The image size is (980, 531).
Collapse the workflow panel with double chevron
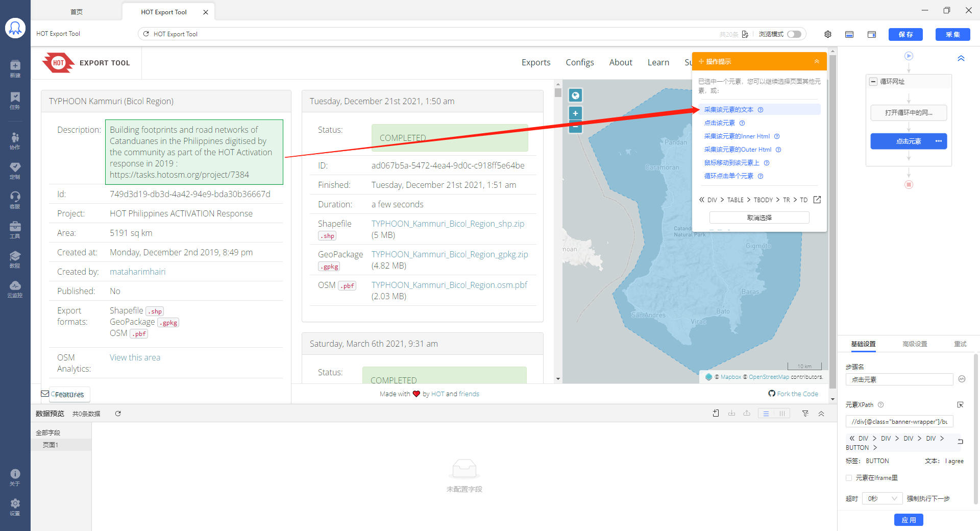961,58
